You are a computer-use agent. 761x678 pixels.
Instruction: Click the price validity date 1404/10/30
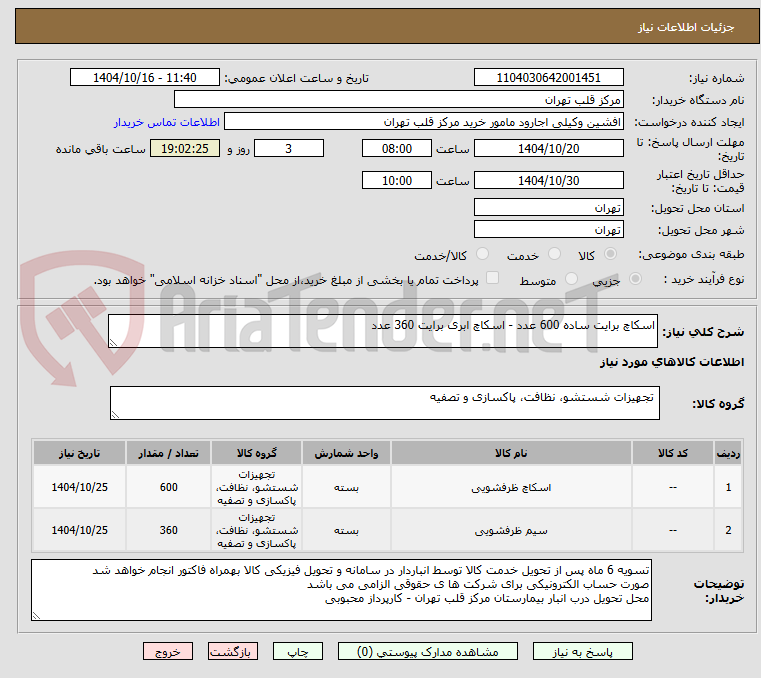click(548, 180)
